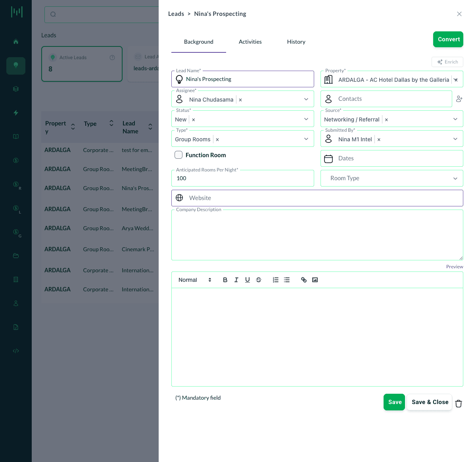Switch to the History tab

(296, 42)
